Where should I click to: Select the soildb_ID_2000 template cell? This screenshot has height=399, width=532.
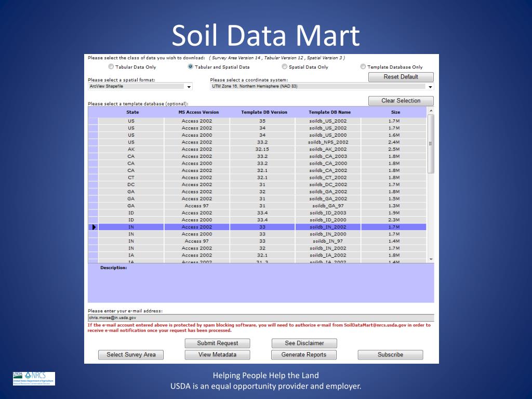coord(328,220)
